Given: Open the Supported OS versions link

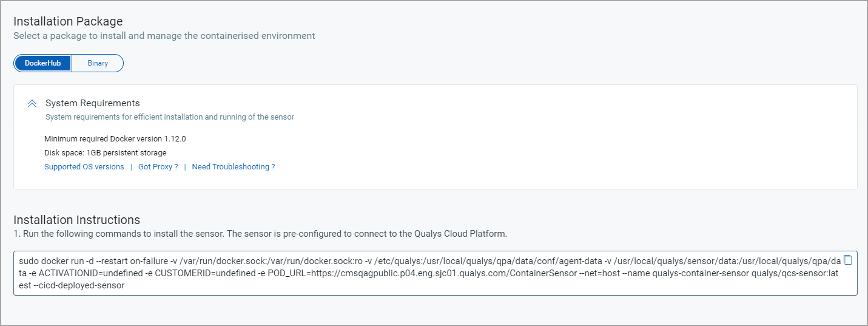Looking at the screenshot, I should [x=84, y=167].
